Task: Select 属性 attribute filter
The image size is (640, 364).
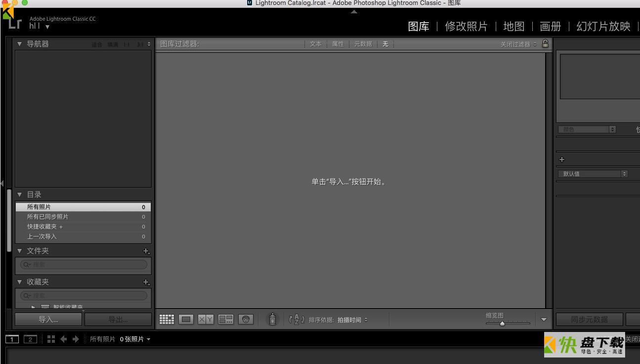Action: tap(338, 44)
